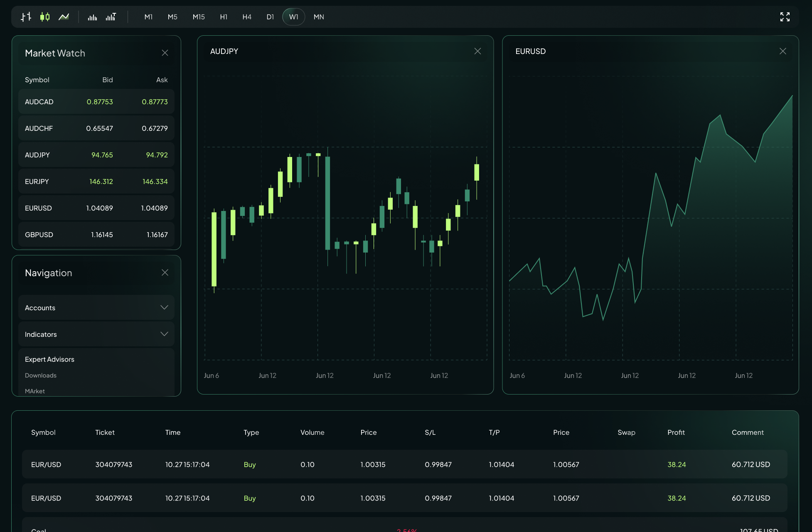Open Expert Advisors in Navigation

point(49,359)
